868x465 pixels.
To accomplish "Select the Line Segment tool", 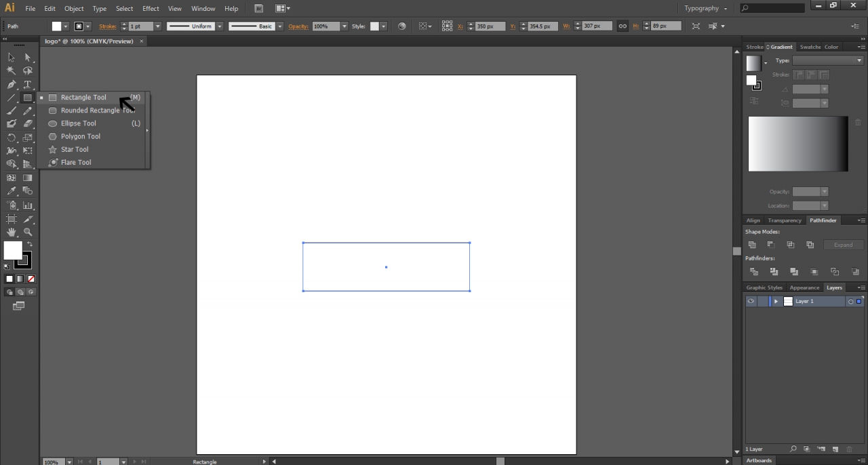I will point(12,98).
